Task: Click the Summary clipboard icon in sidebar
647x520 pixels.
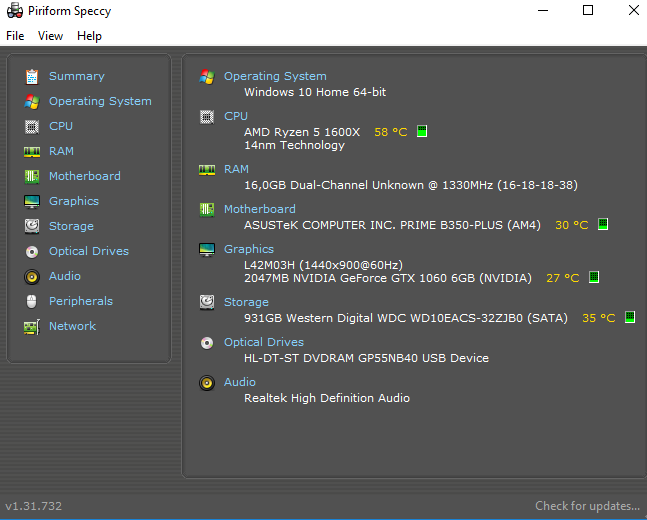Action: (x=32, y=77)
